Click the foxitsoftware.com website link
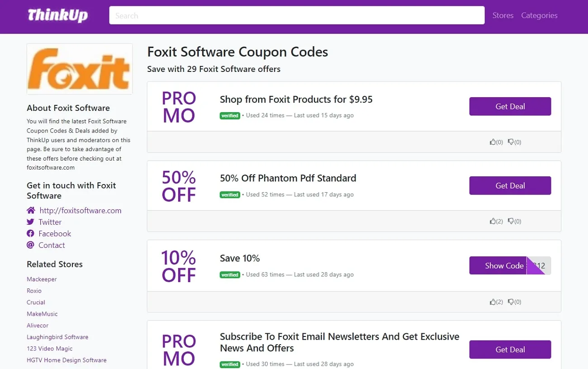Viewport: 588px width, 369px height. pos(80,210)
